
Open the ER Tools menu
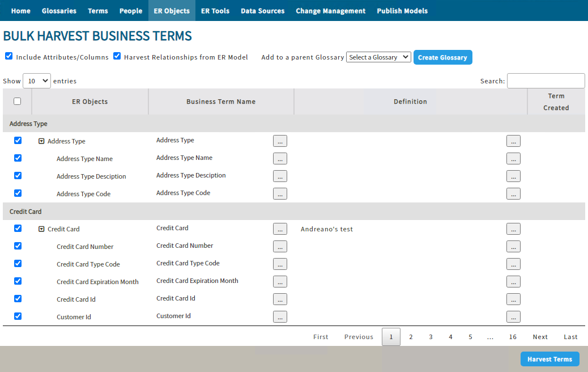[x=215, y=11]
